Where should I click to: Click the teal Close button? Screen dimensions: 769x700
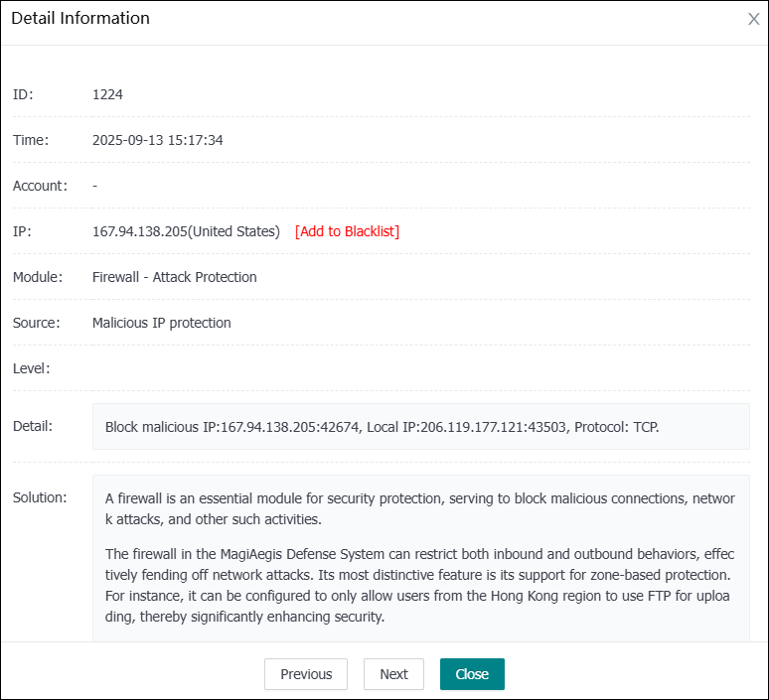[x=472, y=674]
